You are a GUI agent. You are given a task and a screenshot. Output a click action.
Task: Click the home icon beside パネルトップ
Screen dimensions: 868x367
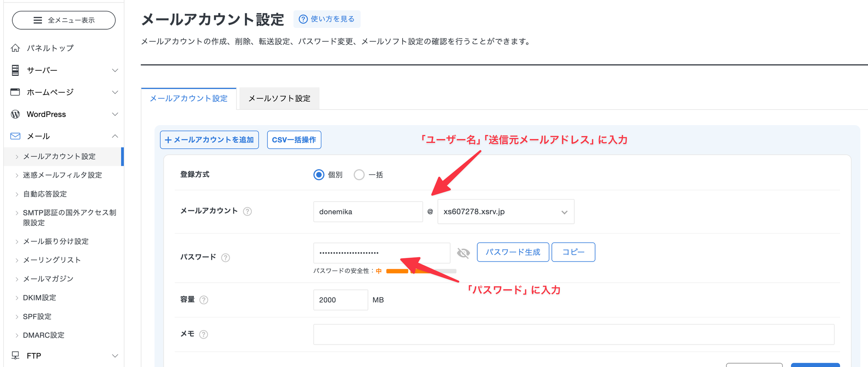coord(15,48)
